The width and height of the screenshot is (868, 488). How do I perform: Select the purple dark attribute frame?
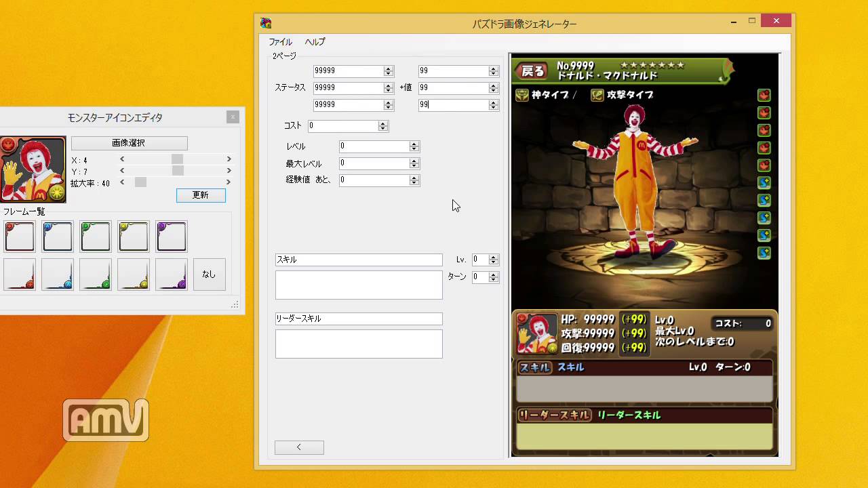tap(172, 237)
